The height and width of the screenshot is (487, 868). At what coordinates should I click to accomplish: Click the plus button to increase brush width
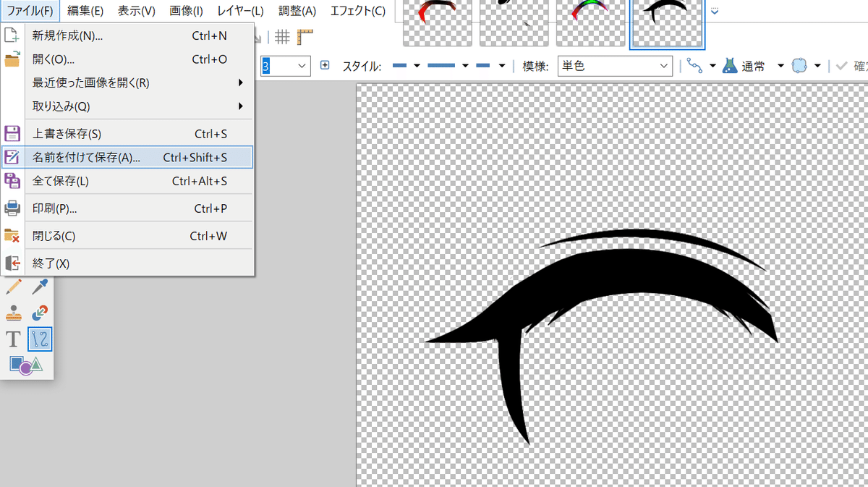325,65
